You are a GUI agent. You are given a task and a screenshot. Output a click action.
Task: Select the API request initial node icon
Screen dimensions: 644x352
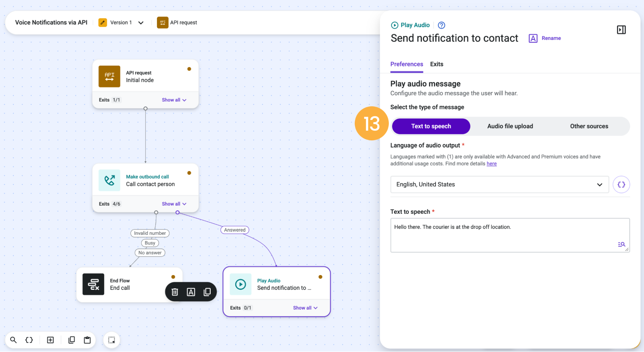pyautogui.click(x=109, y=76)
